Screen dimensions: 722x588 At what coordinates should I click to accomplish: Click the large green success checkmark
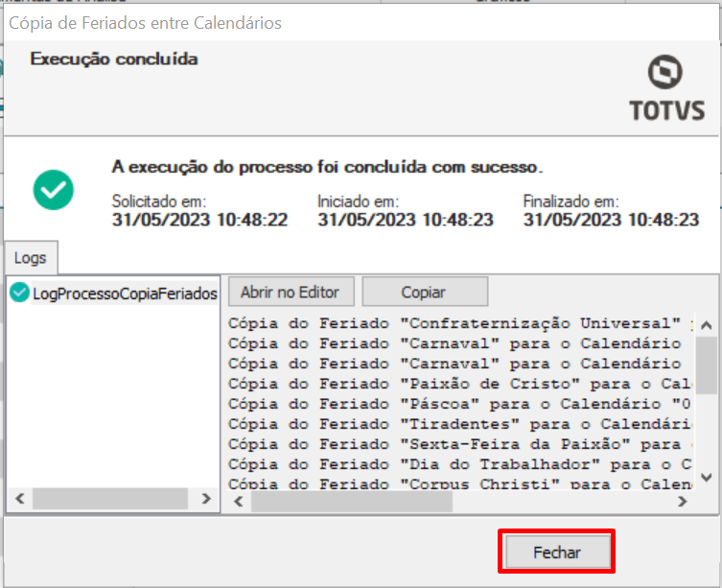(54, 189)
